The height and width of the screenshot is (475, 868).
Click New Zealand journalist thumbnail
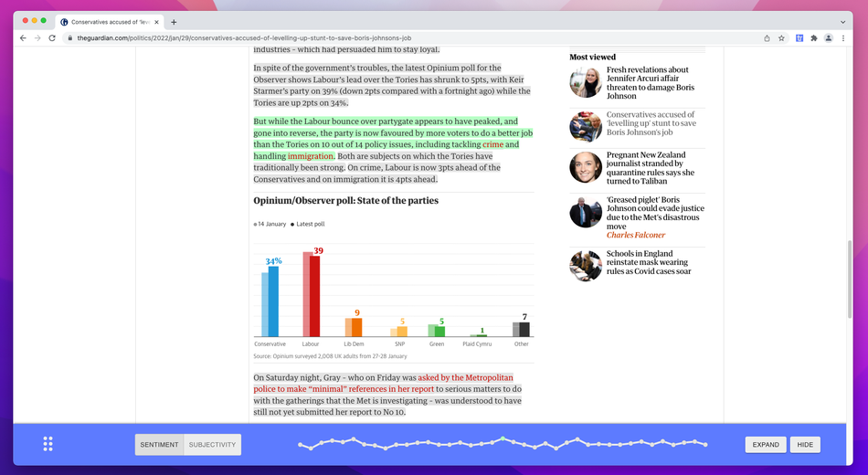[586, 167]
